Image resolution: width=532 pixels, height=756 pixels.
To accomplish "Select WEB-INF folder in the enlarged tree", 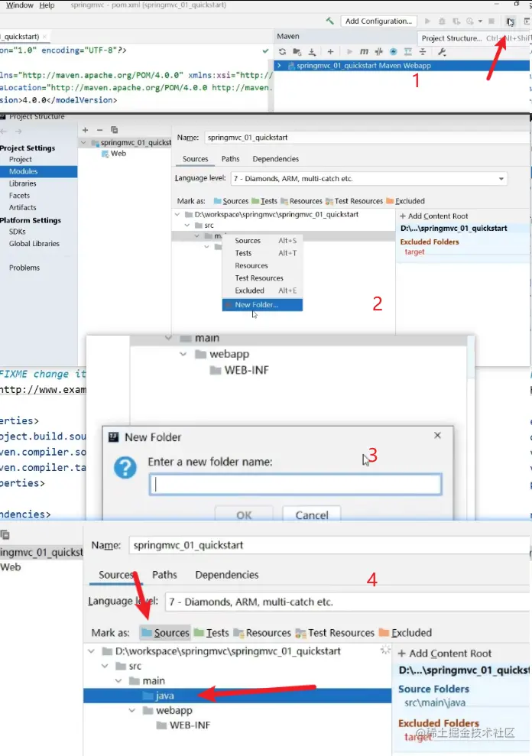I will click(x=183, y=725).
